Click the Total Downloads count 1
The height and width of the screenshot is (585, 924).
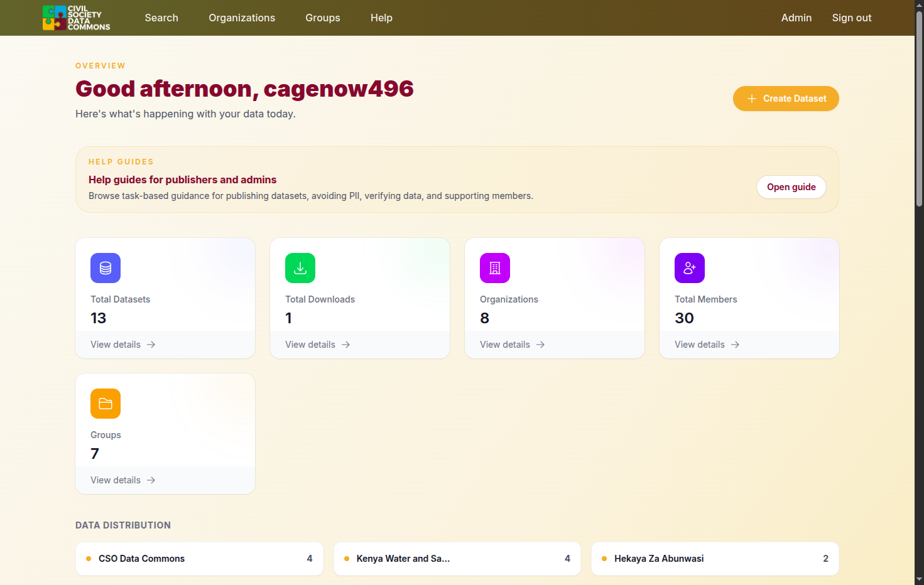pos(288,318)
